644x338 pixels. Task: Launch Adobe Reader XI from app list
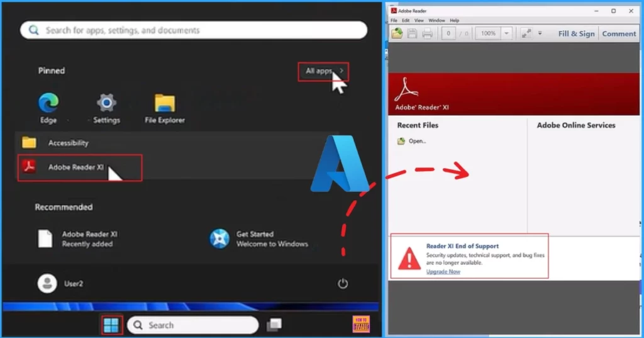click(80, 167)
